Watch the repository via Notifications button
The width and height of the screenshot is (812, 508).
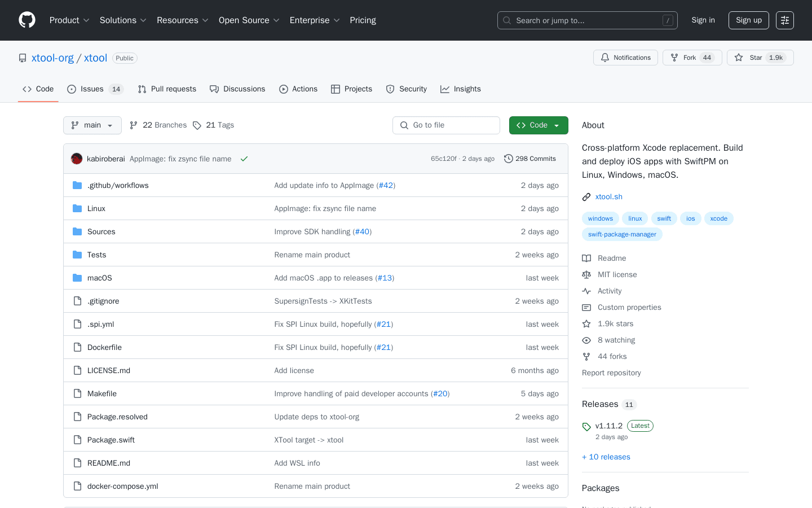[625, 57]
